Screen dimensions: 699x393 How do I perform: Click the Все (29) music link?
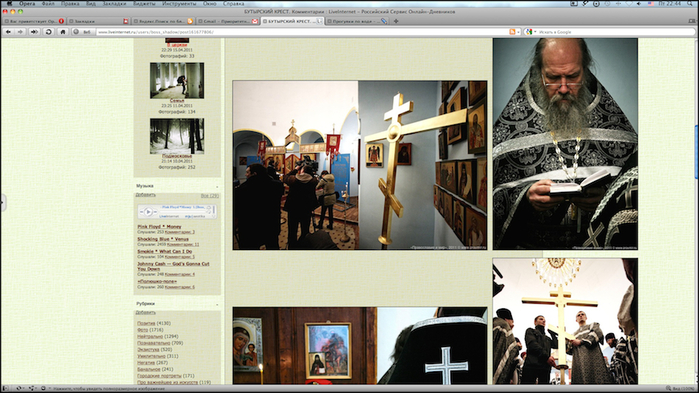(210, 196)
